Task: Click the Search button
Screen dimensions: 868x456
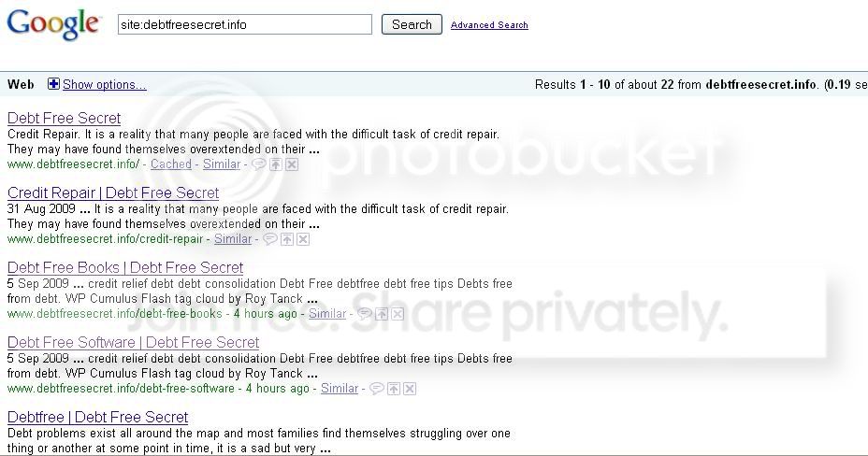Action: (412, 24)
